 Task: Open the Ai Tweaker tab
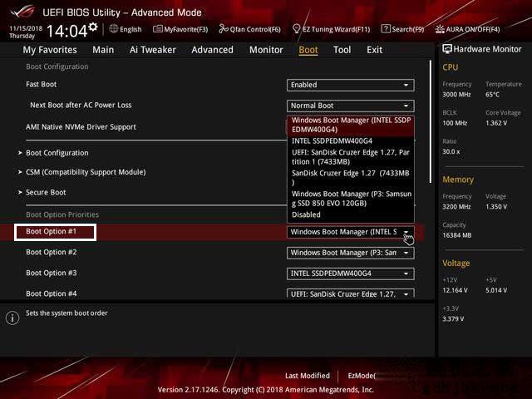point(153,50)
